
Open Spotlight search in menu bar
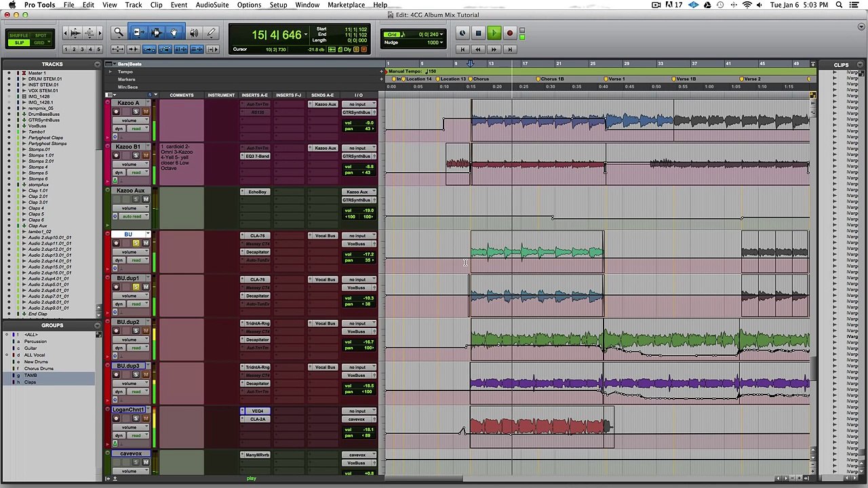(x=839, y=5)
